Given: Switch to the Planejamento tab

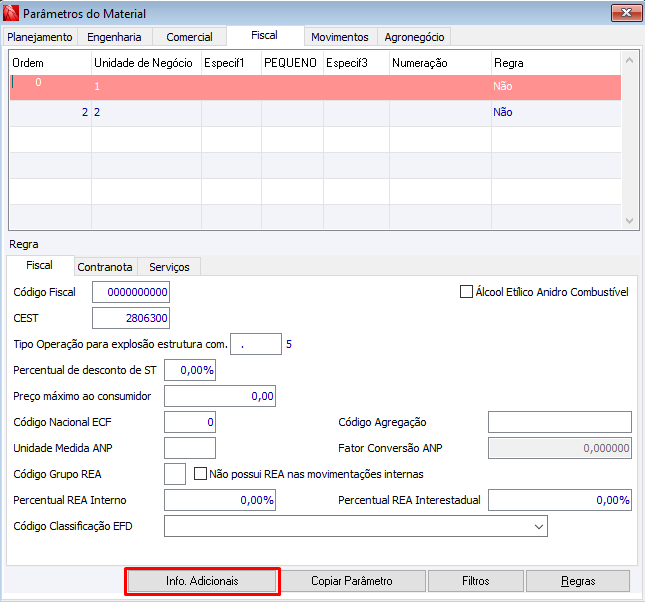Looking at the screenshot, I should click(x=39, y=37).
